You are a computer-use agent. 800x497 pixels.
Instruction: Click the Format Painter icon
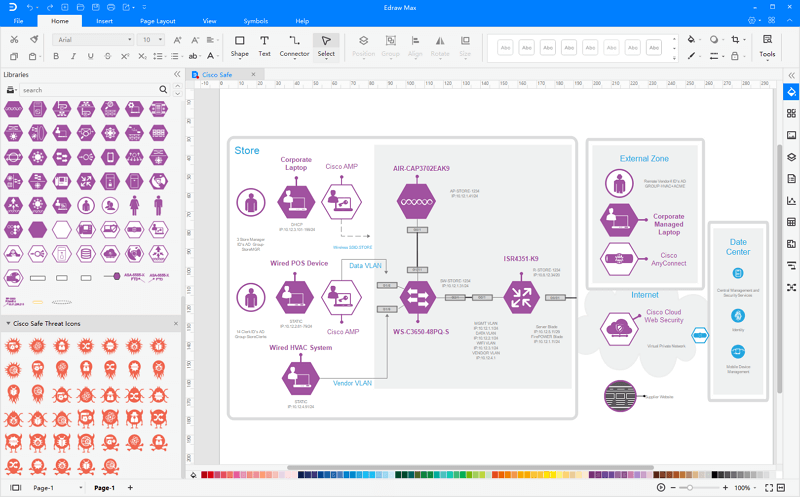click(x=34, y=39)
